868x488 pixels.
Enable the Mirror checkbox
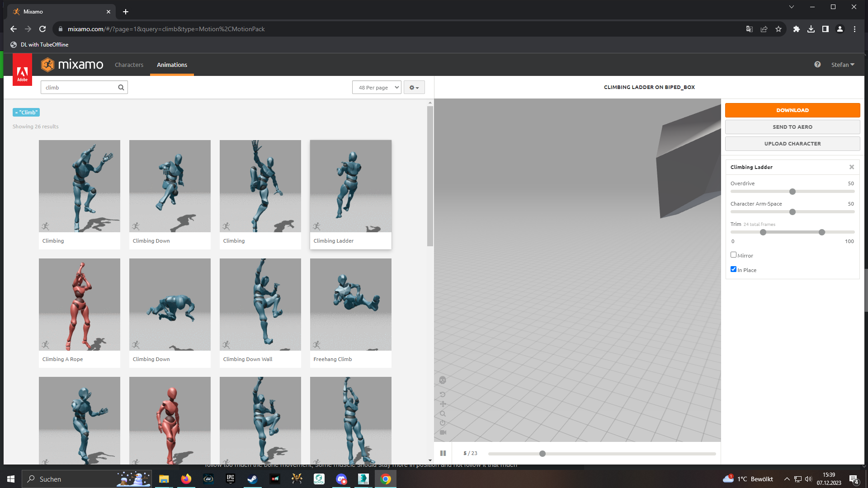pos(733,255)
